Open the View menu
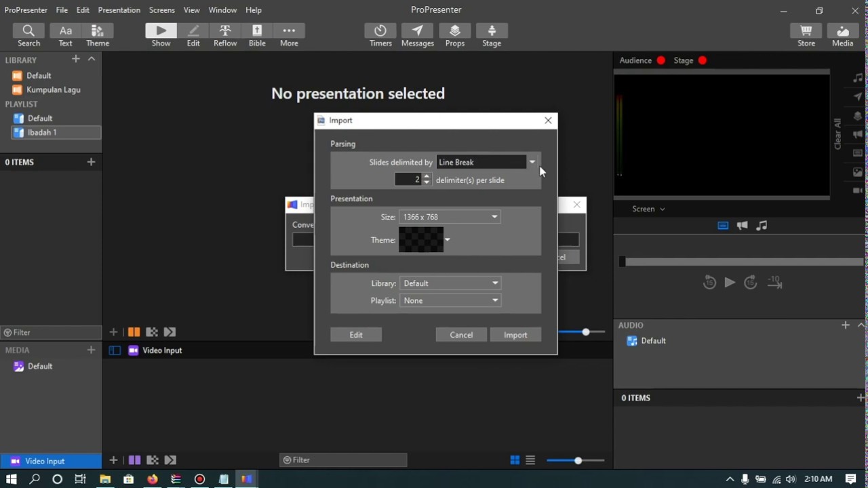 tap(192, 10)
